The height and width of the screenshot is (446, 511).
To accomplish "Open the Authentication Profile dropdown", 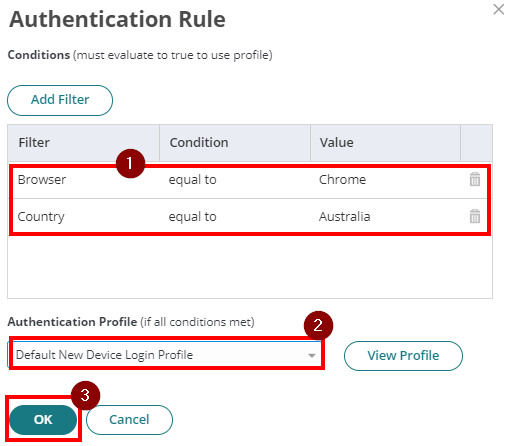I will click(164, 355).
